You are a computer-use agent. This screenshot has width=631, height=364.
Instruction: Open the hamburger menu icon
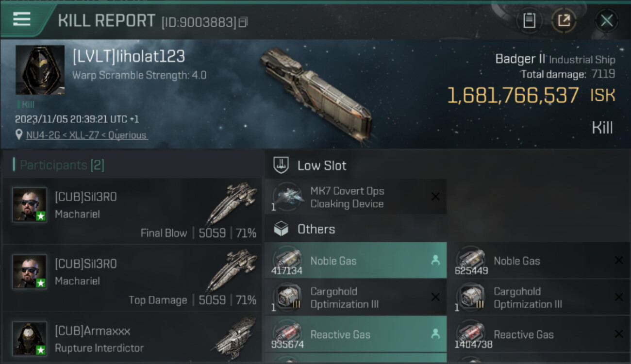pos(22,19)
